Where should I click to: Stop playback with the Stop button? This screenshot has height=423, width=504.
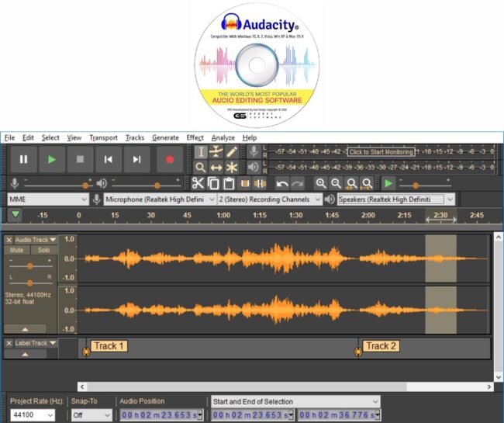pyautogui.click(x=80, y=159)
